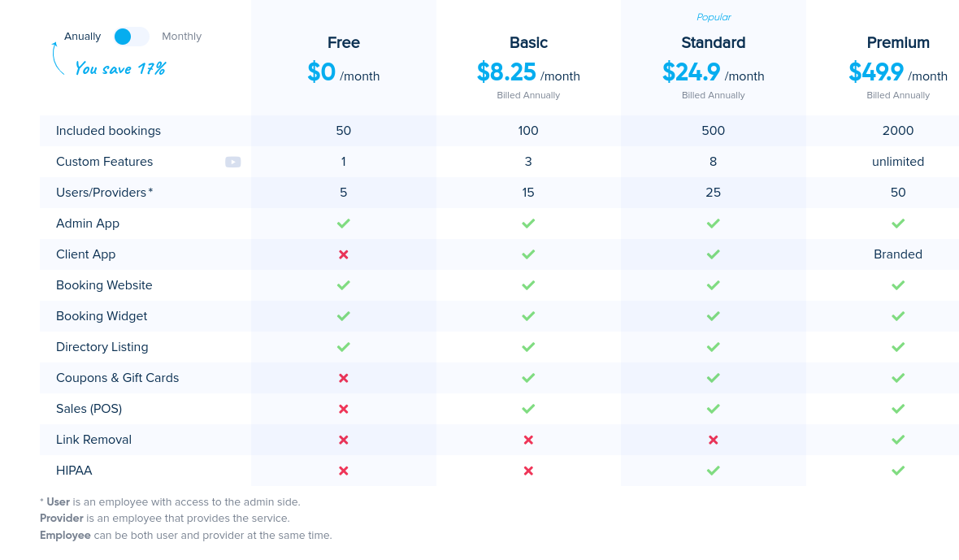
Task: Click the Standard Booking Widget checkmark
Action: (x=713, y=316)
